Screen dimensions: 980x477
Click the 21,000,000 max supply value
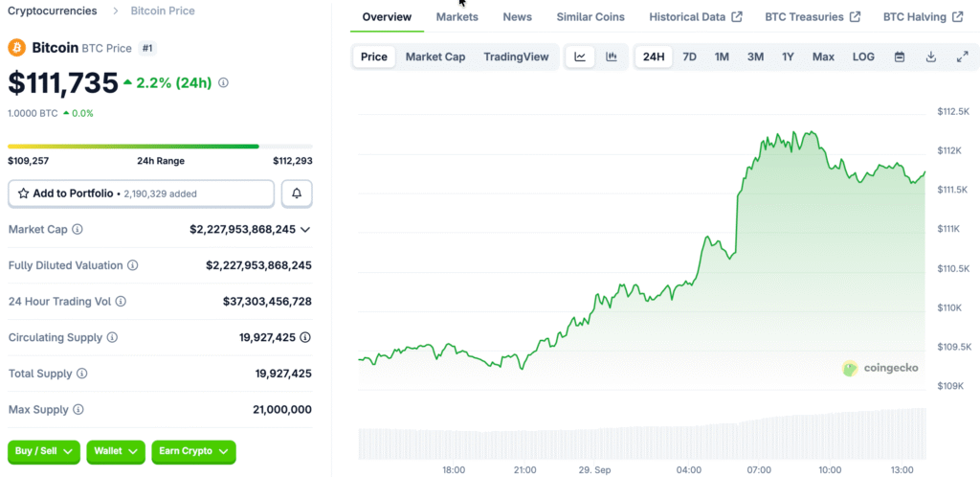click(282, 410)
